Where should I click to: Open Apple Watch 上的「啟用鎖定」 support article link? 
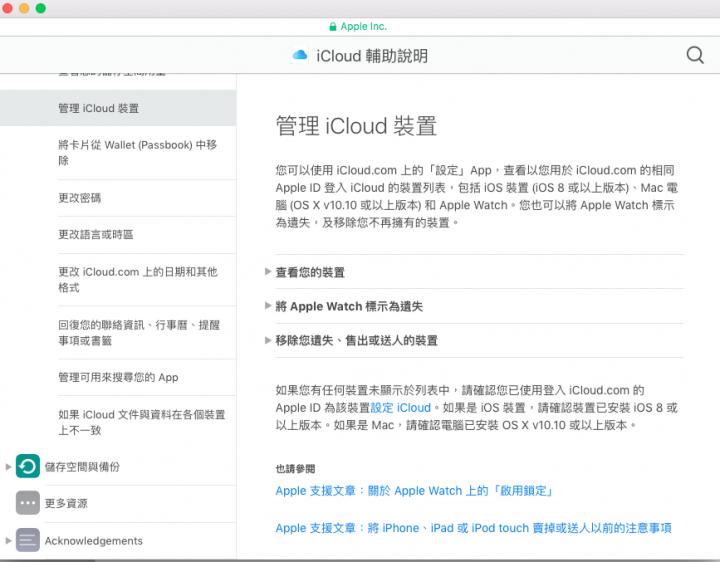pyautogui.click(x=414, y=490)
